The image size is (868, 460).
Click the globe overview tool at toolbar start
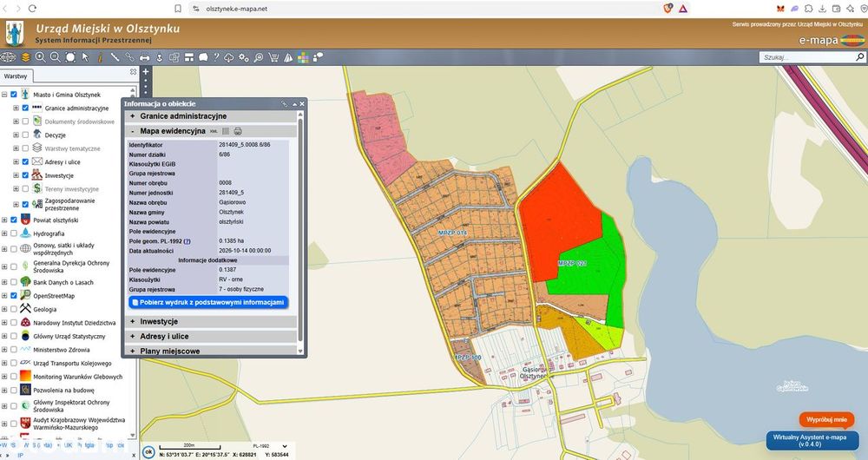9,57
